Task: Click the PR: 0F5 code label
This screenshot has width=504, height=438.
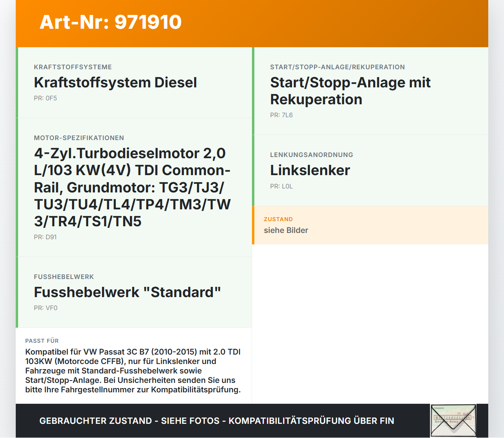Action: (x=45, y=98)
